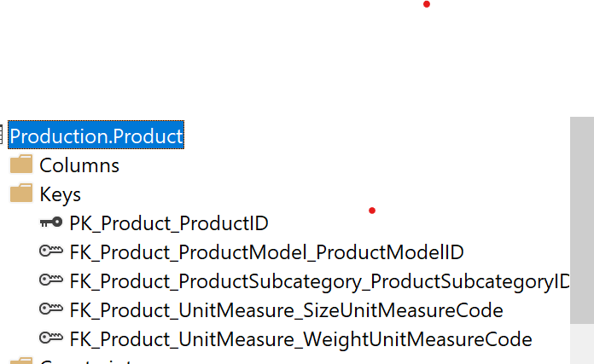594x364 pixels.
Task: Click the vertical scrollbar thumb
Action: (x=582, y=220)
